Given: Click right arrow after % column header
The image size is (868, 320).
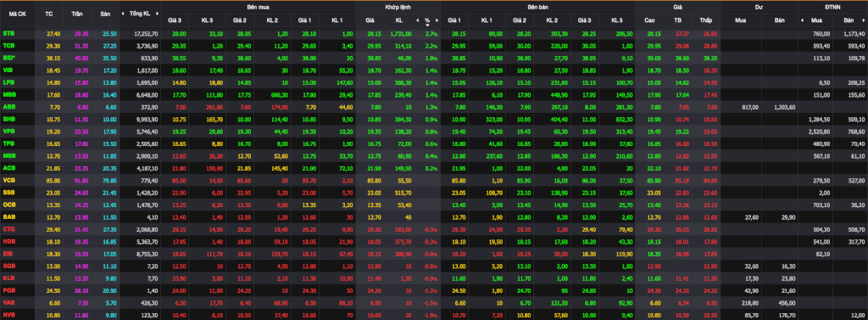Looking at the screenshot, I should pyautogui.click(x=437, y=20).
